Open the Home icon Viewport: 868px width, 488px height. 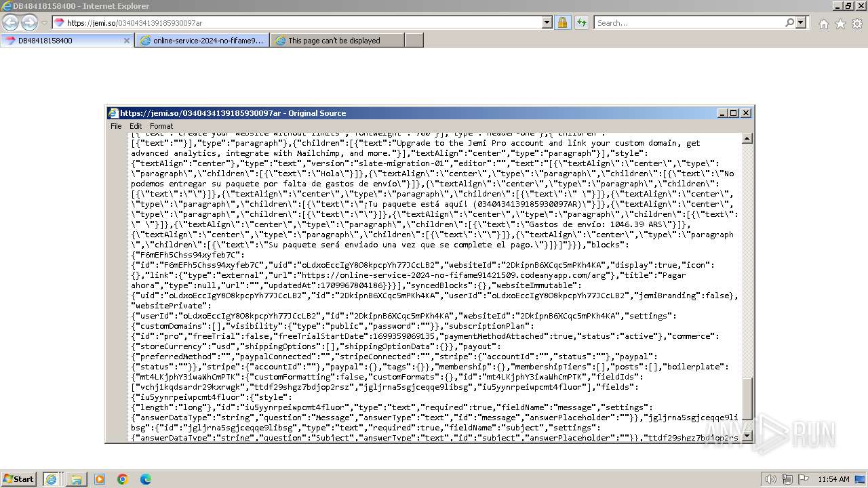(x=823, y=24)
